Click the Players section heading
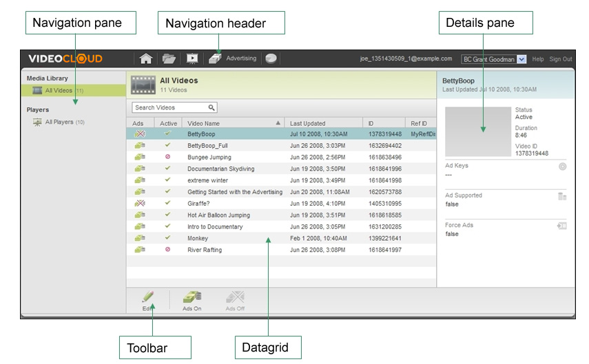This screenshot has width=589, height=364. click(38, 110)
